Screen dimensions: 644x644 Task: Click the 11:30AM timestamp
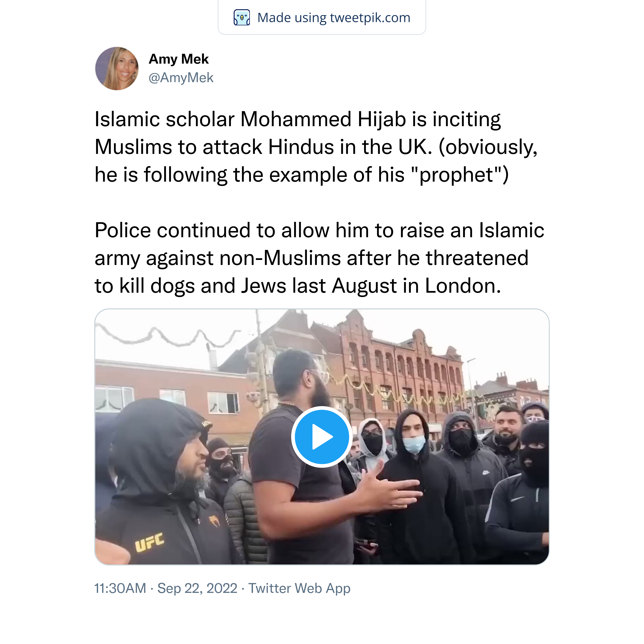120,588
